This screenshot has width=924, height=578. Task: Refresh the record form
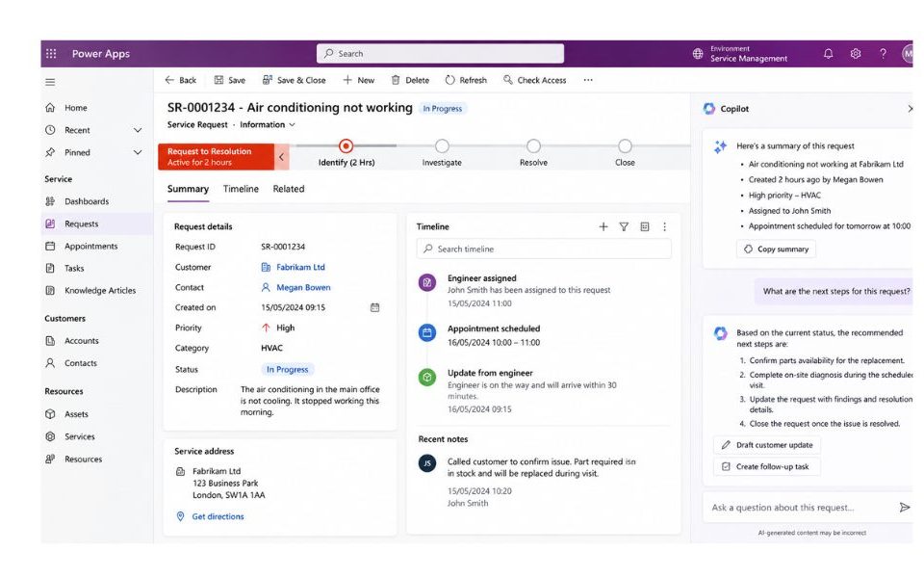(x=466, y=80)
